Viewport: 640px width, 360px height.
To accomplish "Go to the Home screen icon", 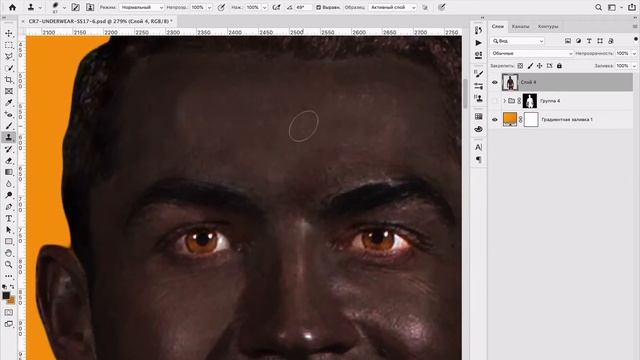I will coord(13,7).
